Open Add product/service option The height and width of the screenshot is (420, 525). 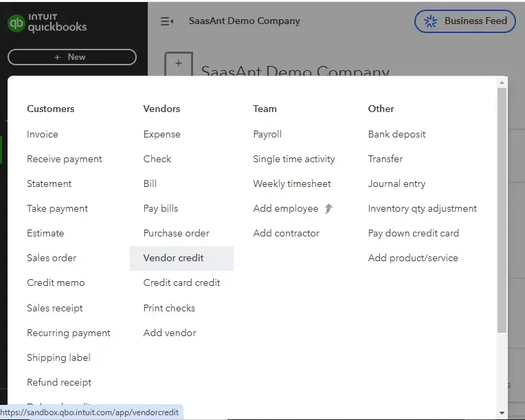coord(412,258)
